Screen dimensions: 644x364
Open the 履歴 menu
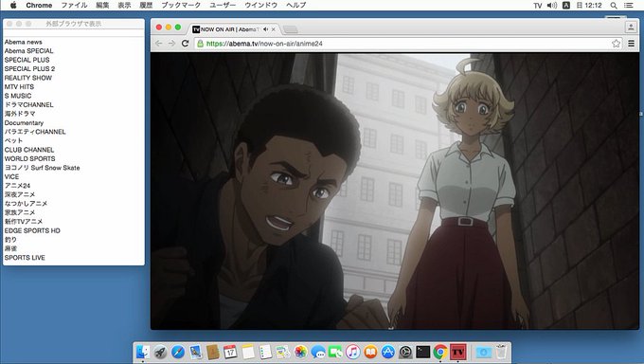pos(146,6)
